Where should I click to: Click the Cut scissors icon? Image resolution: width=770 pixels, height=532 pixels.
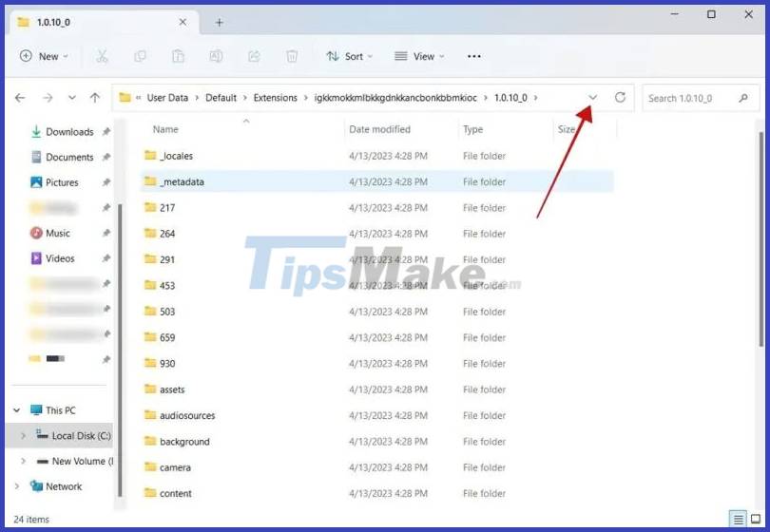click(102, 56)
